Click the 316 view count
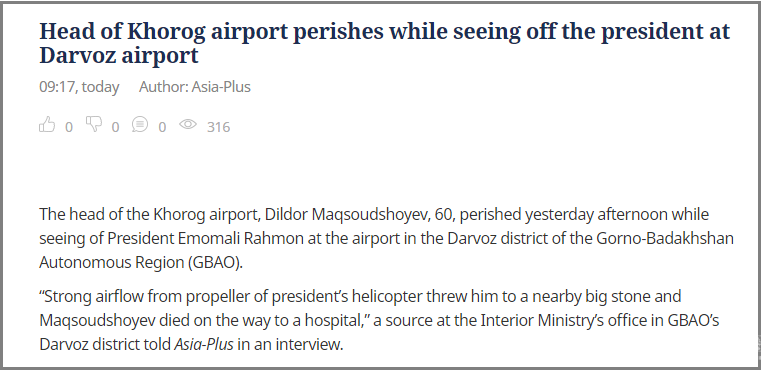The height and width of the screenshot is (373, 765). tap(218, 127)
